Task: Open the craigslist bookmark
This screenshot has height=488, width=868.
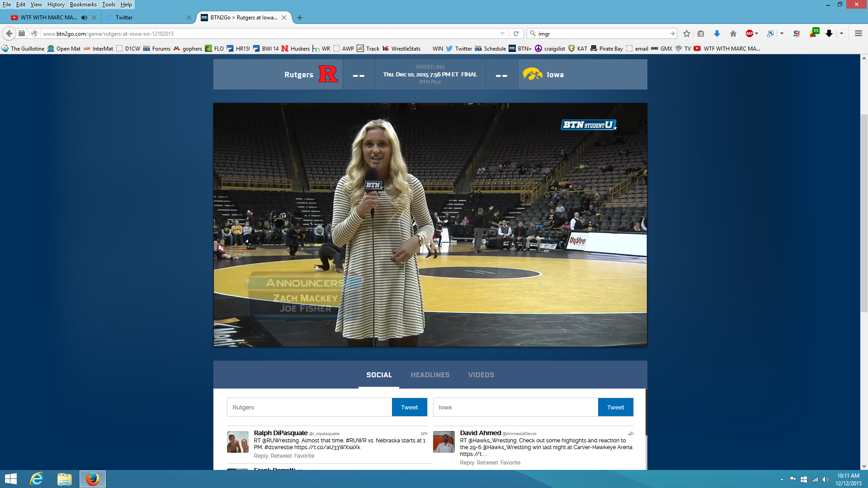Action: pyautogui.click(x=550, y=48)
